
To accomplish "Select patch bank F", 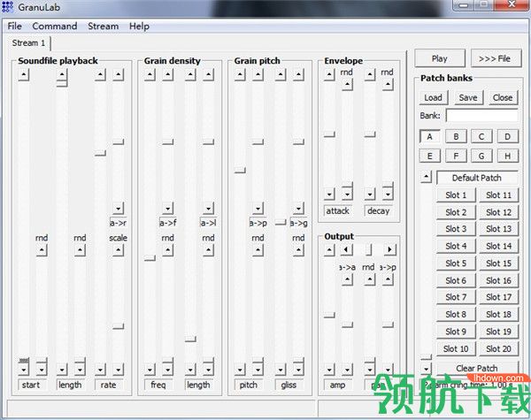I will click(x=456, y=156).
